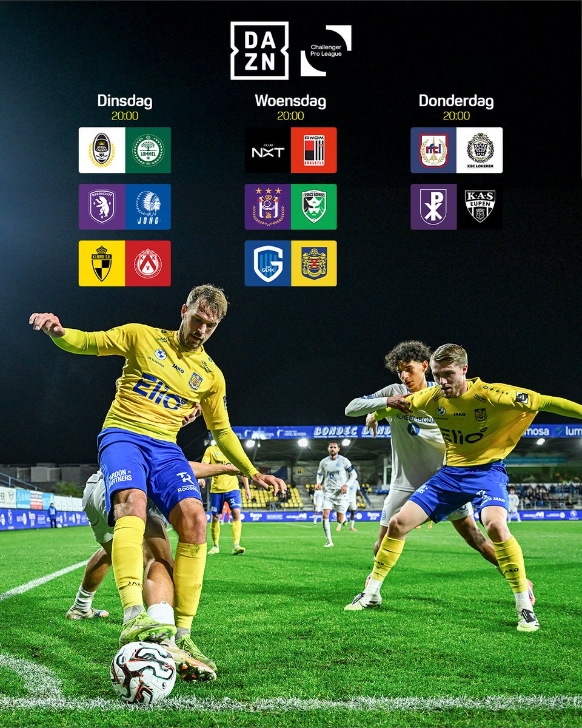Click the football at the corner line
The image size is (582, 728).
pos(143,673)
